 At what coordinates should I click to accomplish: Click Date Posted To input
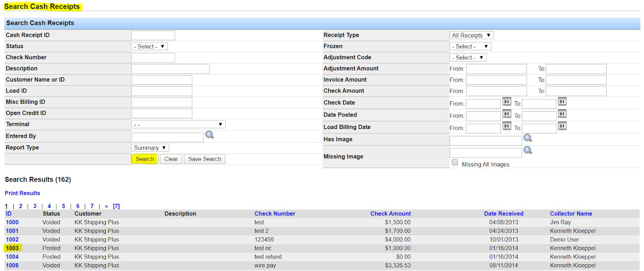pos(539,116)
